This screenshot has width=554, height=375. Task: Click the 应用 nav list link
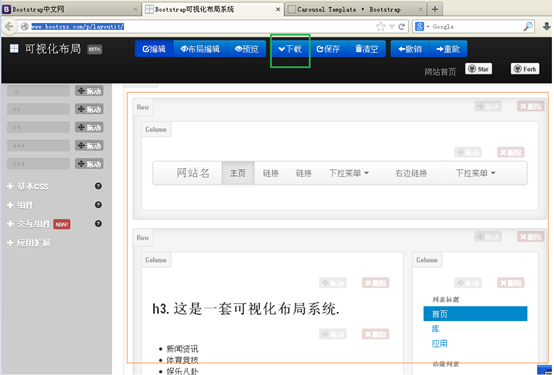(x=439, y=344)
